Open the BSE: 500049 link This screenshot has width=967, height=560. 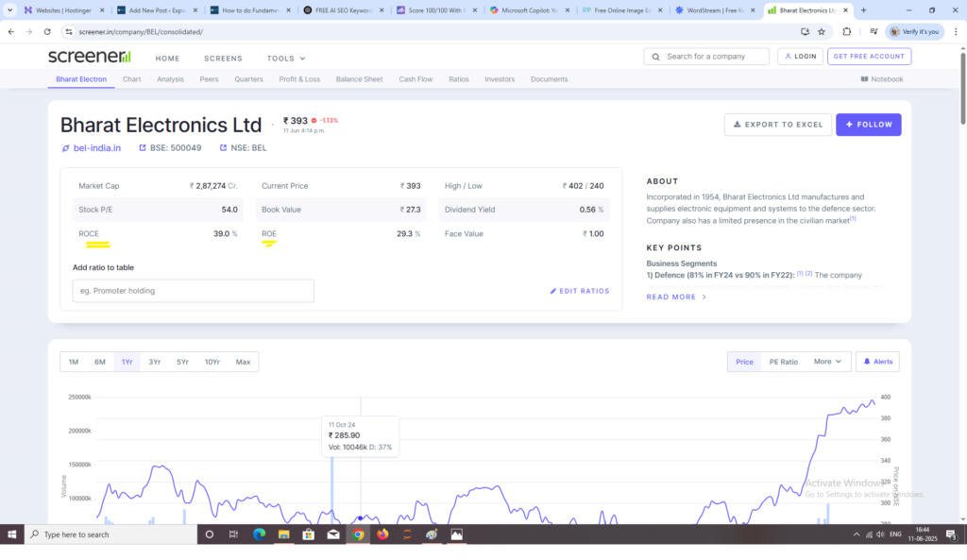tap(170, 148)
